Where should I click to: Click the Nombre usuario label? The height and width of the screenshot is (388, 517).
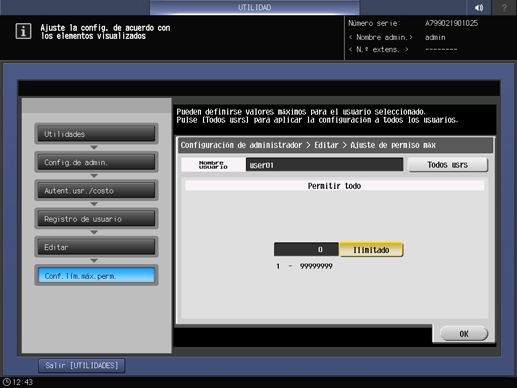coord(213,165)
